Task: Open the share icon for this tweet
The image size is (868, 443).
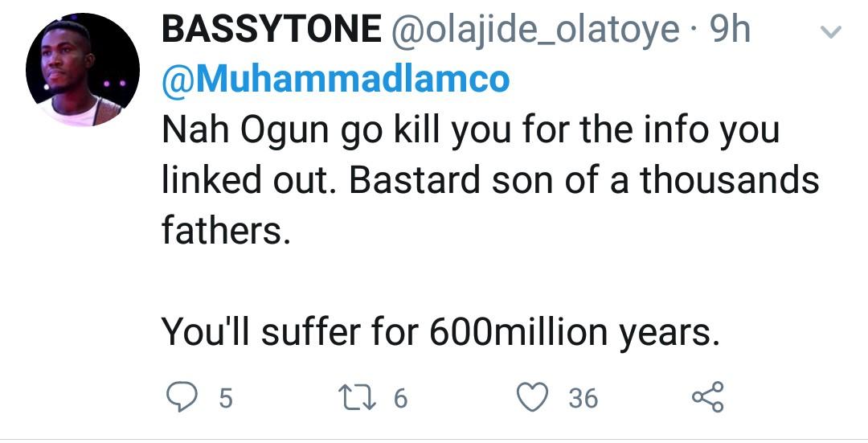Action: point(707,397)
